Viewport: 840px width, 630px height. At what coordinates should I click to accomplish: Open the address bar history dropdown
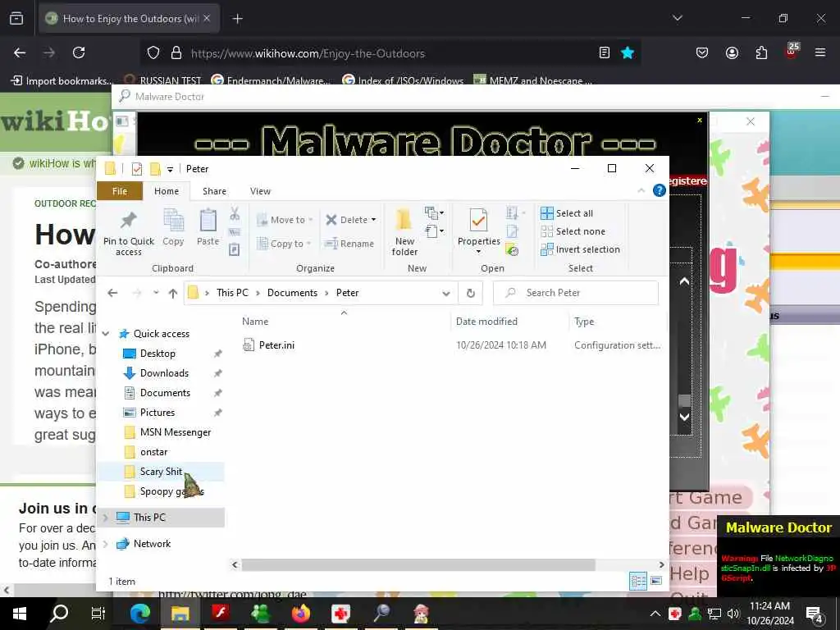[x=445, y=293]
